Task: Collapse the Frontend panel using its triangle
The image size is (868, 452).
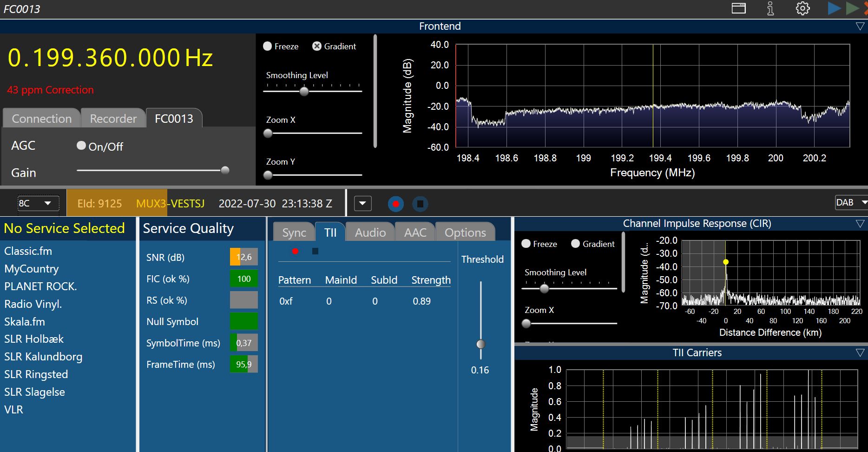Action: 860,27
